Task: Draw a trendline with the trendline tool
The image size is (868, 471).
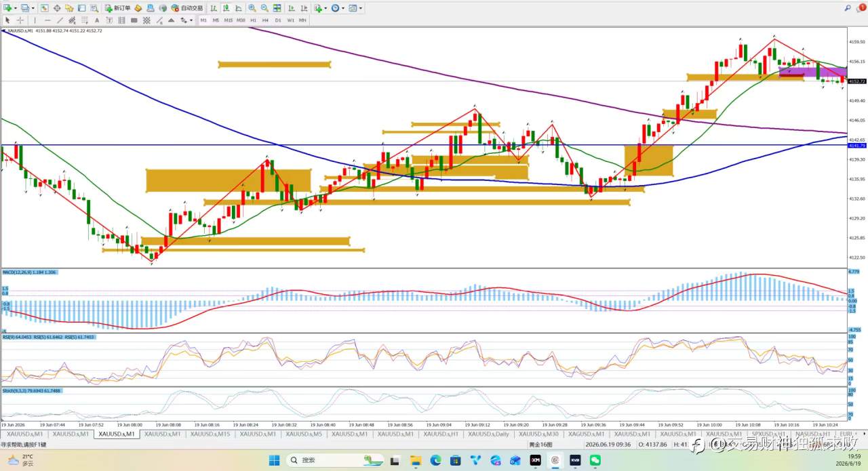Action: click(x=60, y=20)
